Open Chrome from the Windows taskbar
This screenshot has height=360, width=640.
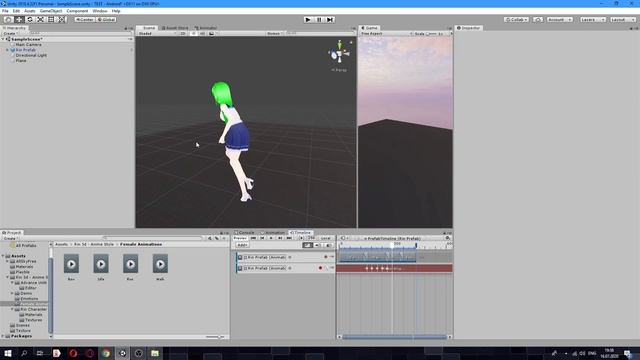[x=106, y=353]
